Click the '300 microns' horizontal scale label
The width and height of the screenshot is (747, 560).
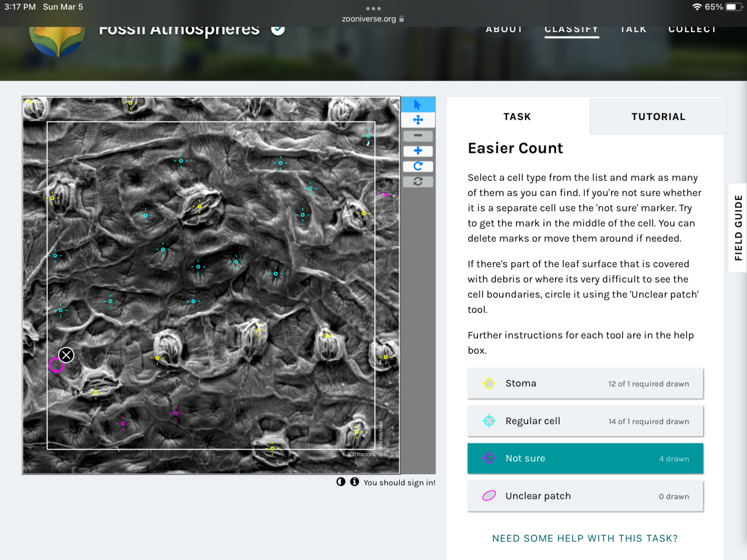pyautogui.click(x=361, y=454)
